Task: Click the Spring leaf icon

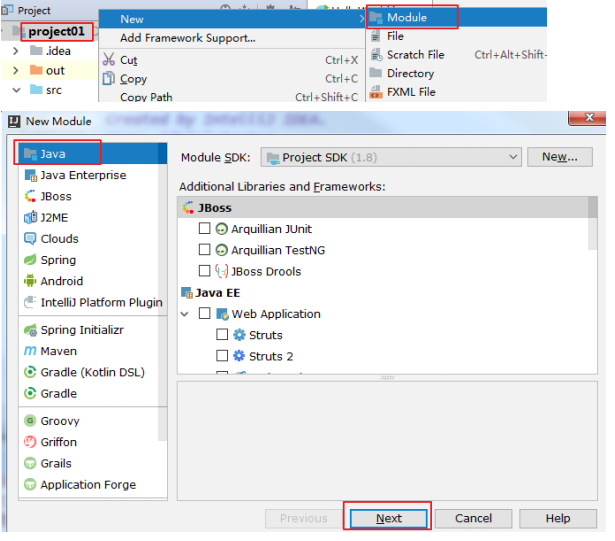Action: [x=30, y=260]
